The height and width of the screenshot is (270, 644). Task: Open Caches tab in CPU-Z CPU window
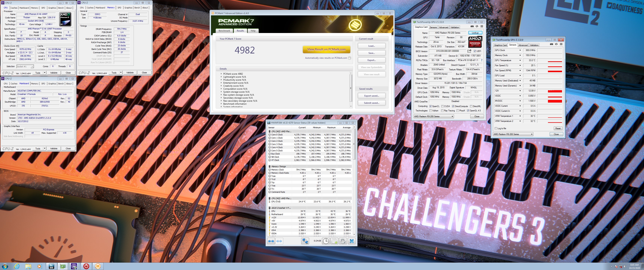pyautogui.click(x=14, y=8)
